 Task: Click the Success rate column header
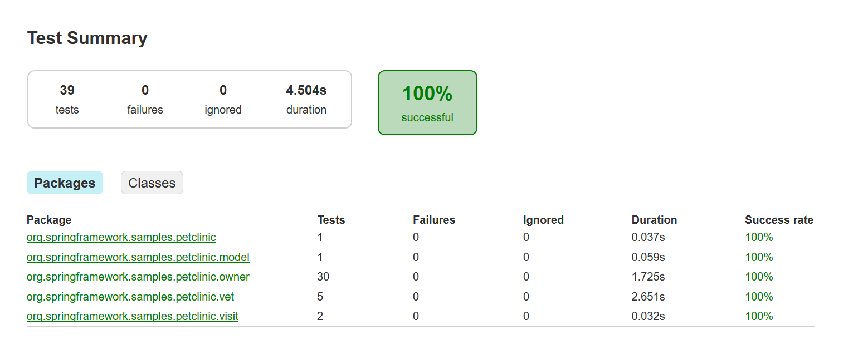[779, 220]
